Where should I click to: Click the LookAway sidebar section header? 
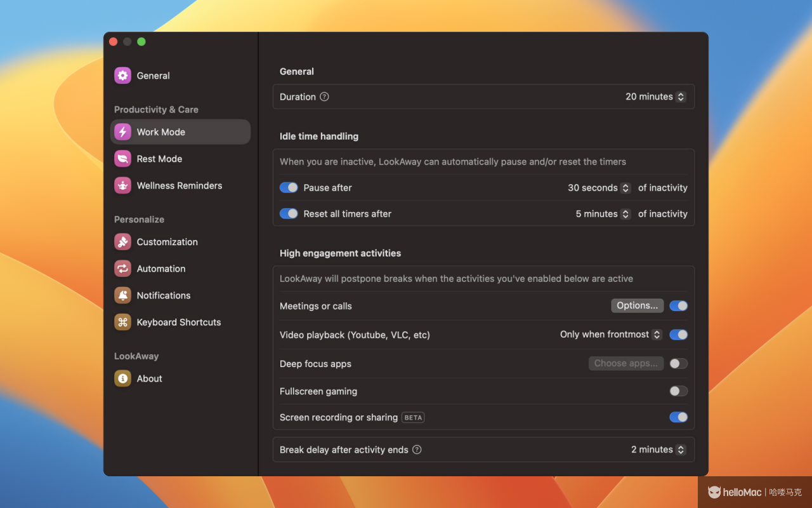(x=136, y=356)
